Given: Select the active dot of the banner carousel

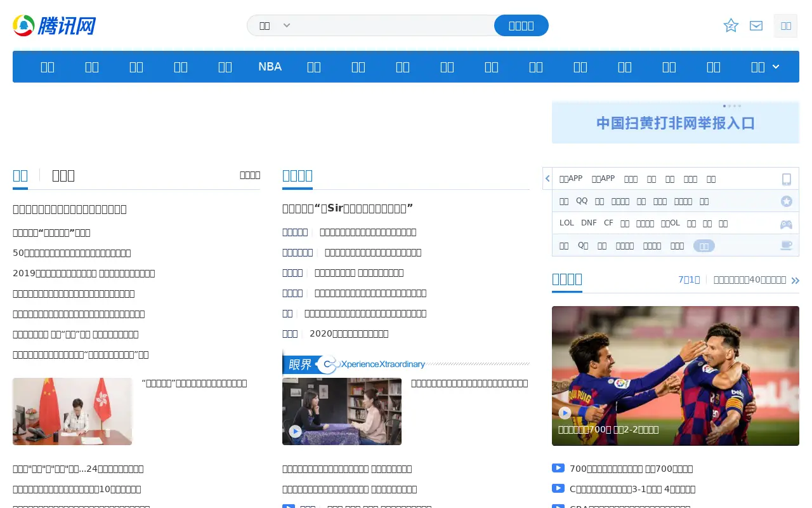Looking at the screenshot, I should pos(724,105).
